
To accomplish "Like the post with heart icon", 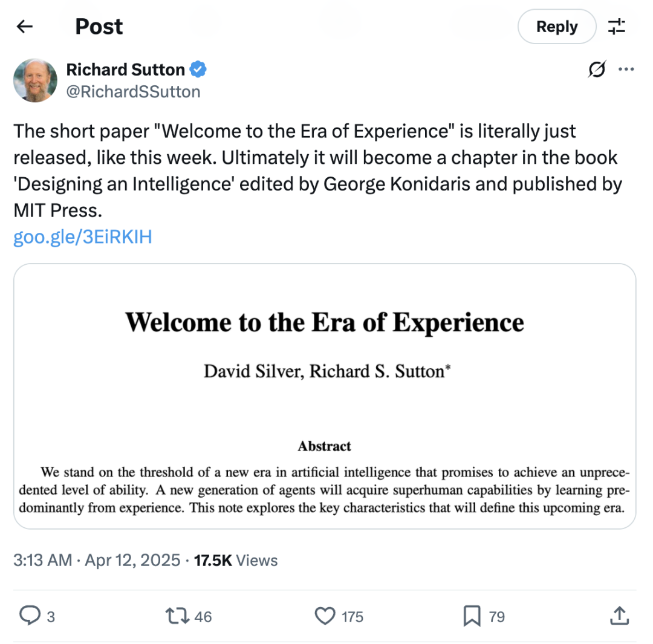I will point(325,616).
